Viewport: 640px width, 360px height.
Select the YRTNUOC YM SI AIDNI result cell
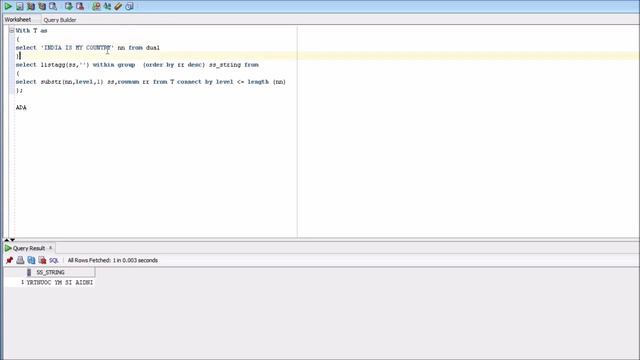point(60,282)
